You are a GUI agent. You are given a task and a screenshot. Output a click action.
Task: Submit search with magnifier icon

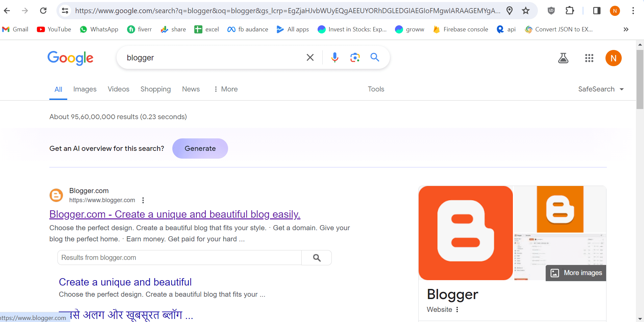point(375,57)
